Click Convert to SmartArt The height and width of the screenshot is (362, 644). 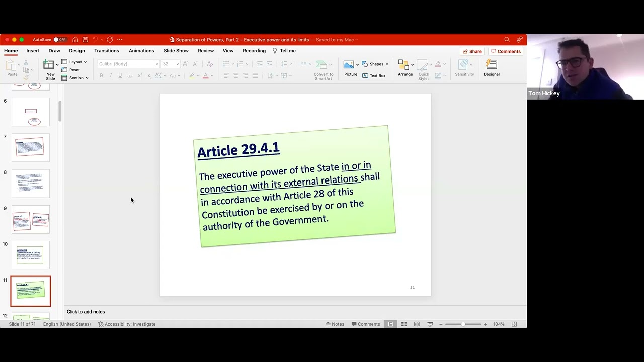point(323,70)
